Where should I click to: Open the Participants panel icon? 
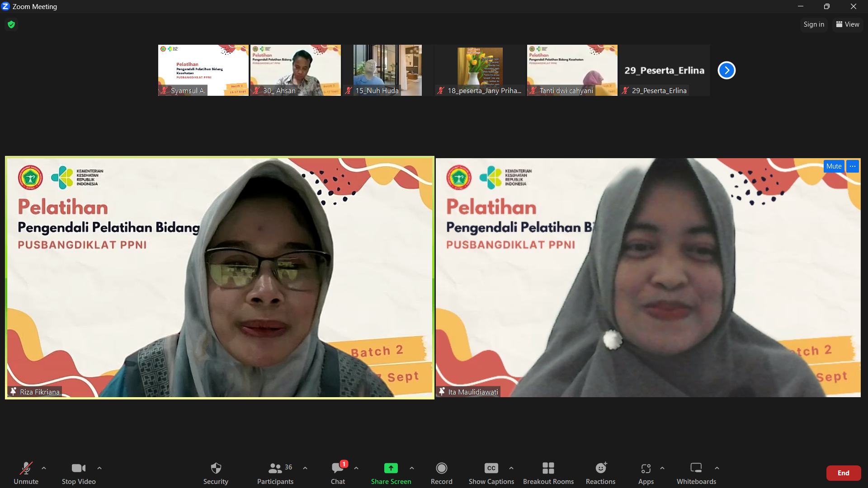click(275, 468)
